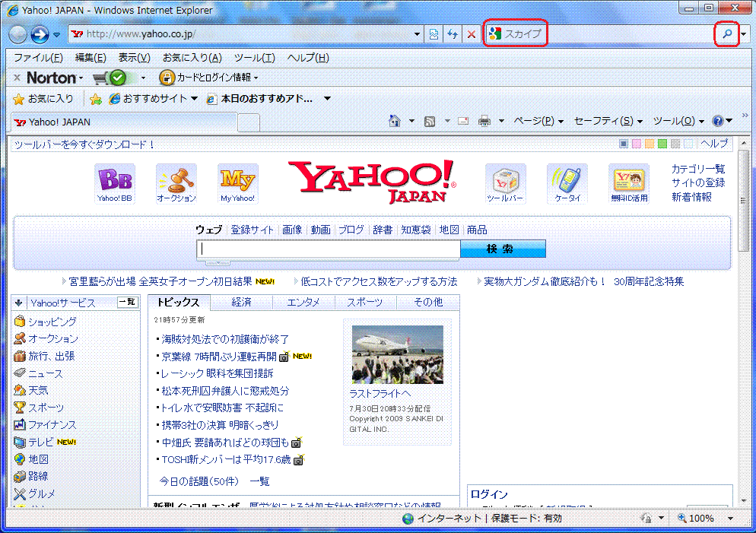The image size is (756, 533).
Task: Expand the おすすめサイト dropdown arrow
Action: point(194,99)
